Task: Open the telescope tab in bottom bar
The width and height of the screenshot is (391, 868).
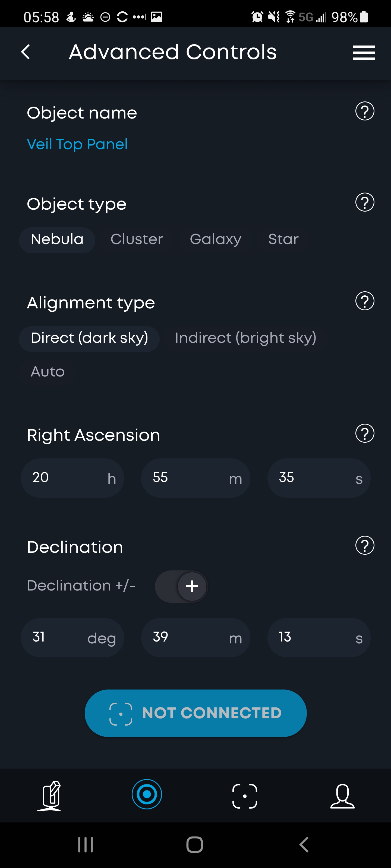Action: tap(50, 796)
